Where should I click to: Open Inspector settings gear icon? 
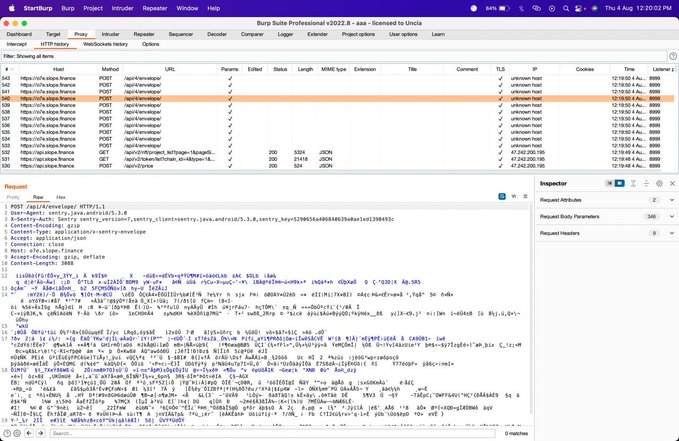(x=659, y=183)
